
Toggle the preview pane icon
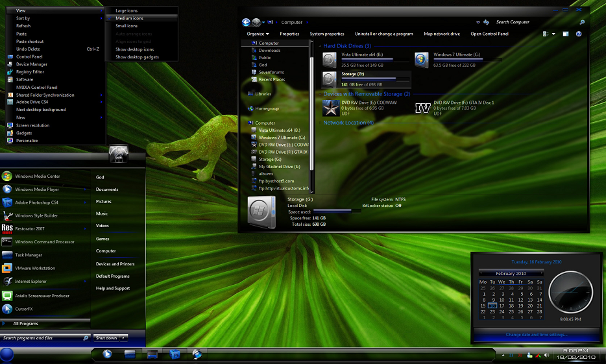[565, 34]
